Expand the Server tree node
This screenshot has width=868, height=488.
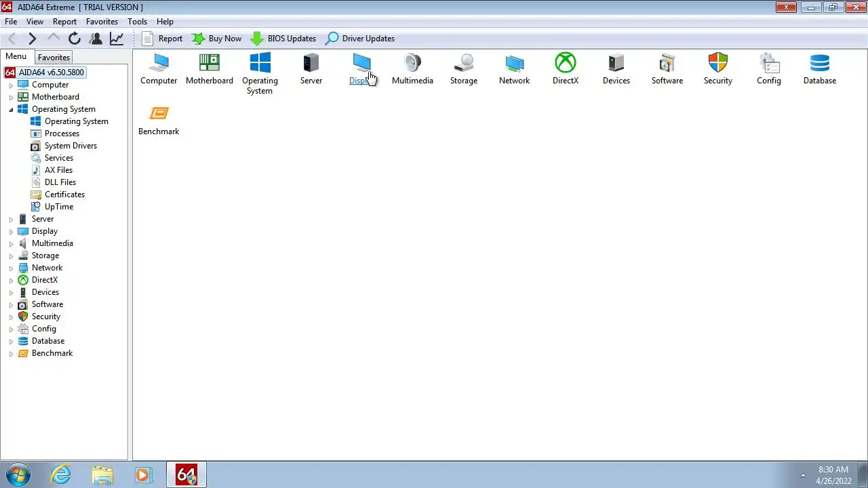(x=11, y=220)
